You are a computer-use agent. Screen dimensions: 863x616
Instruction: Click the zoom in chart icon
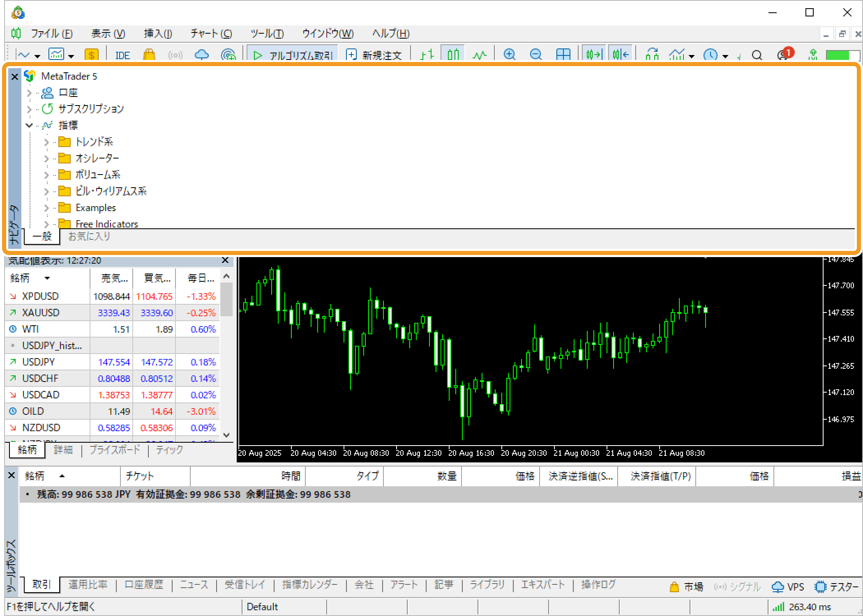pos(509,54)
